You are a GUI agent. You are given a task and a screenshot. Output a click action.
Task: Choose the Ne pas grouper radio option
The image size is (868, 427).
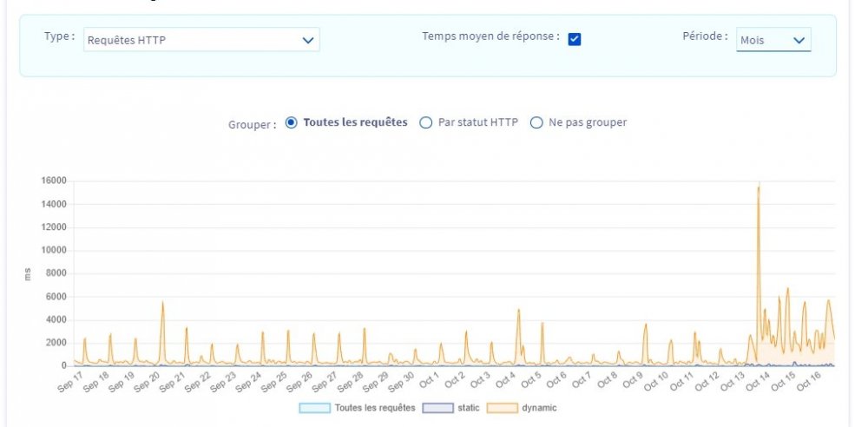536,122
